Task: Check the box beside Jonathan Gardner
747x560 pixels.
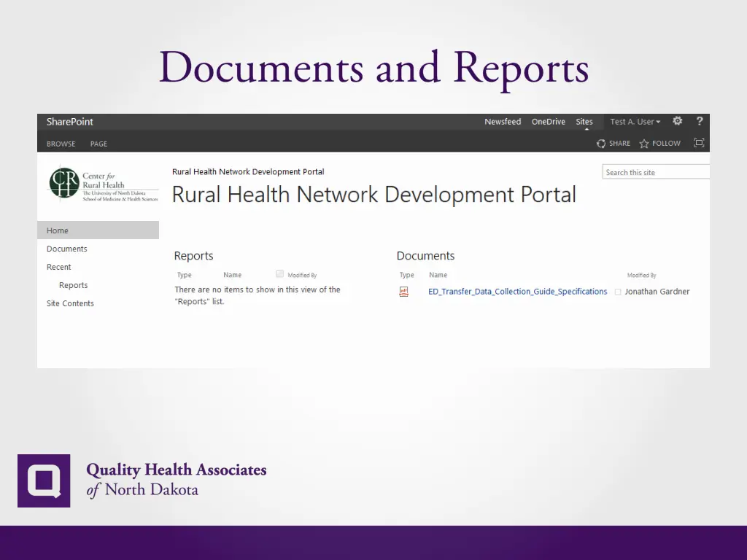Action: click(618, 292)
